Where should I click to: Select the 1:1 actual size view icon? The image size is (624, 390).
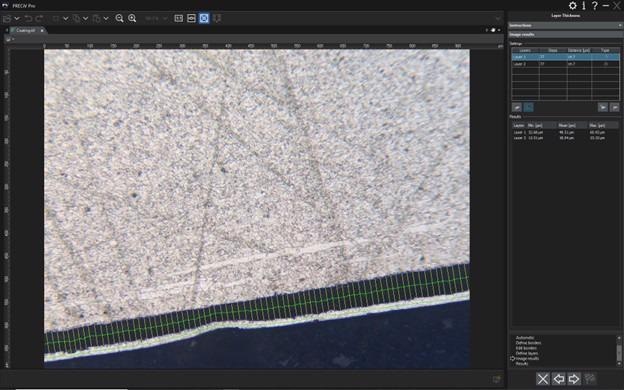[179, 18]
